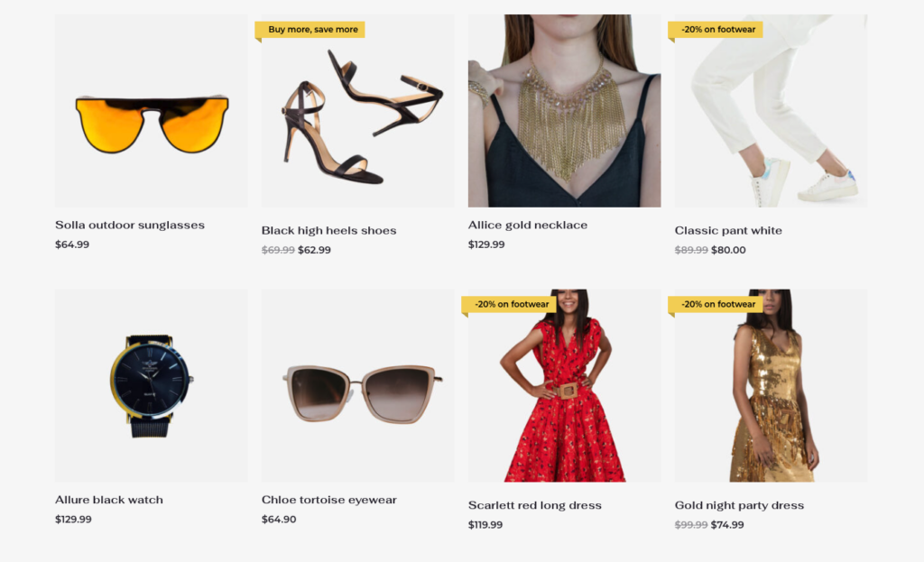
Task: View the Allice gold necklace photo
Action: (x=565, y=111)
